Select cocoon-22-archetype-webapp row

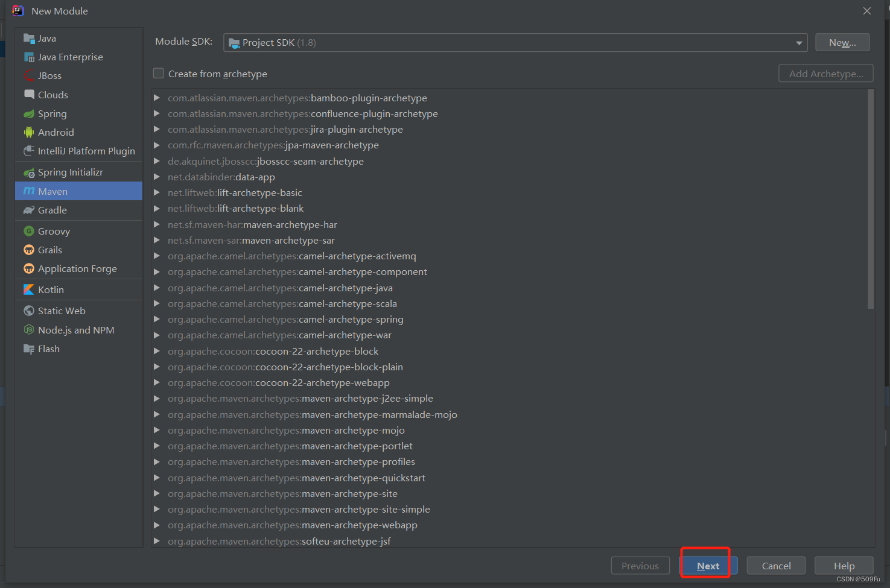509,382
